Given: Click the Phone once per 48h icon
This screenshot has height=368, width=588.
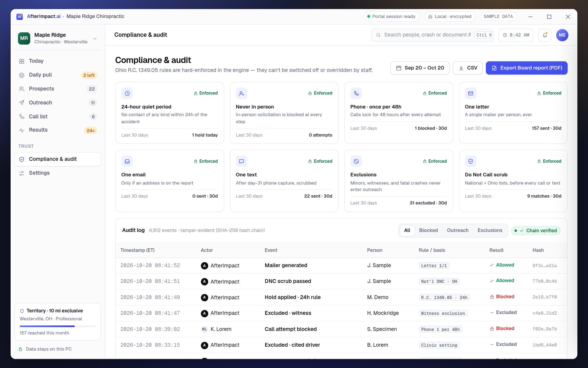Looking at the screenshot, I should coord(356,93).
